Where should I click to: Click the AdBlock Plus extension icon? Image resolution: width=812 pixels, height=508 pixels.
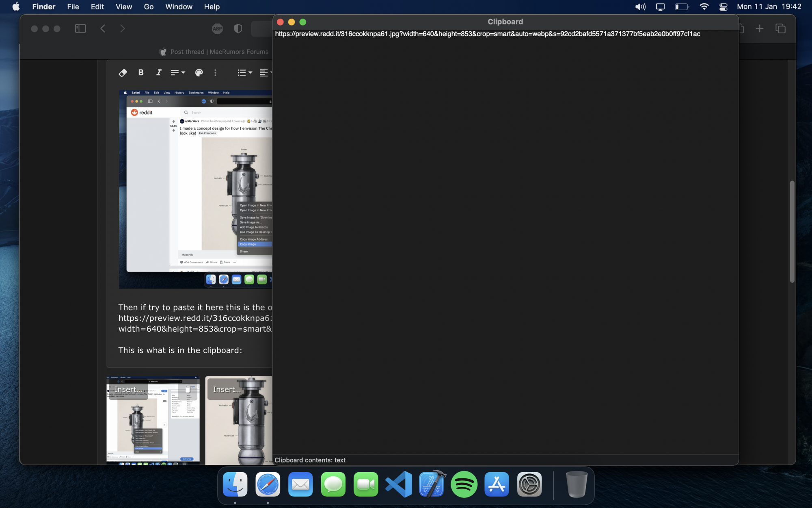218,28
